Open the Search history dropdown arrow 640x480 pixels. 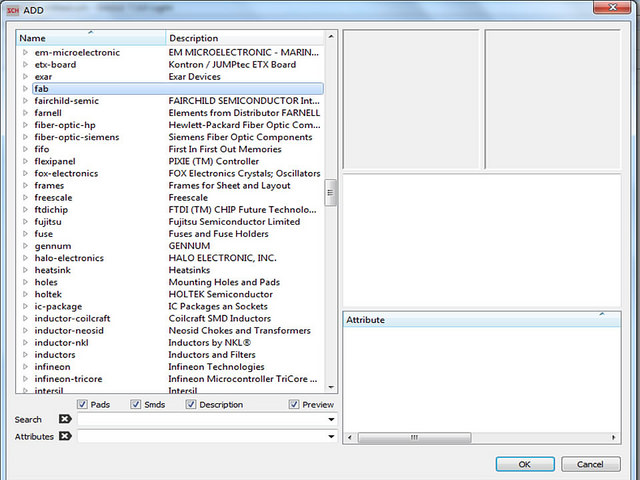tap(331, 420)
